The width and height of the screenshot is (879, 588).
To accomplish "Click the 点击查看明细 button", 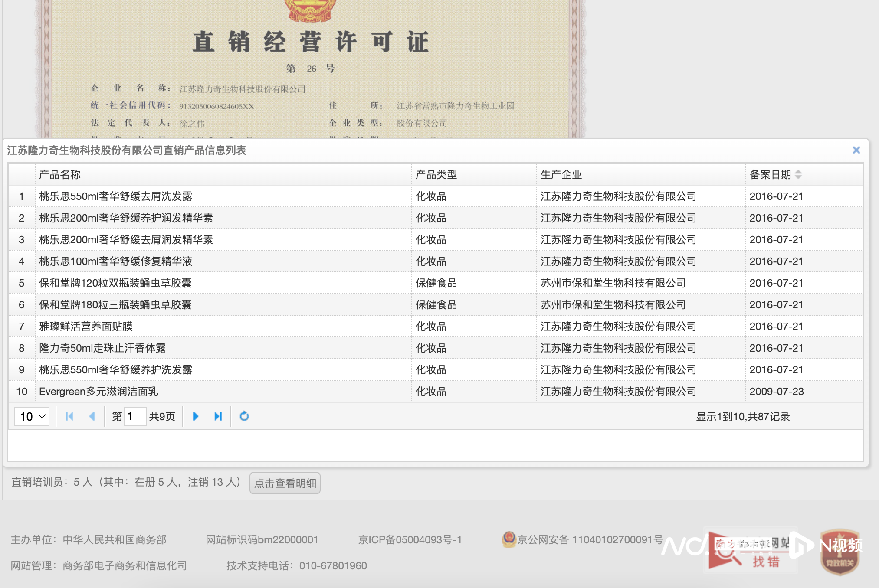I will (285, 483).
